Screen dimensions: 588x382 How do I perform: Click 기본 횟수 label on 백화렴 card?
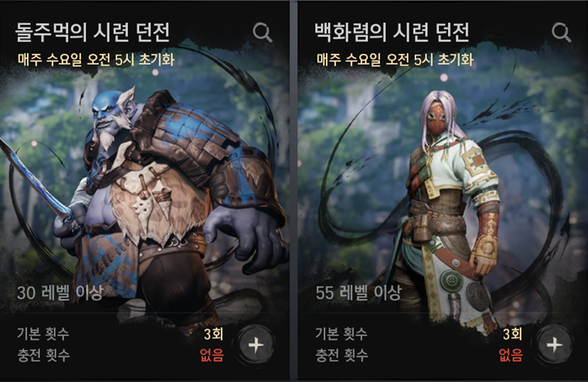pyautogui.click(x=342, y=333)
